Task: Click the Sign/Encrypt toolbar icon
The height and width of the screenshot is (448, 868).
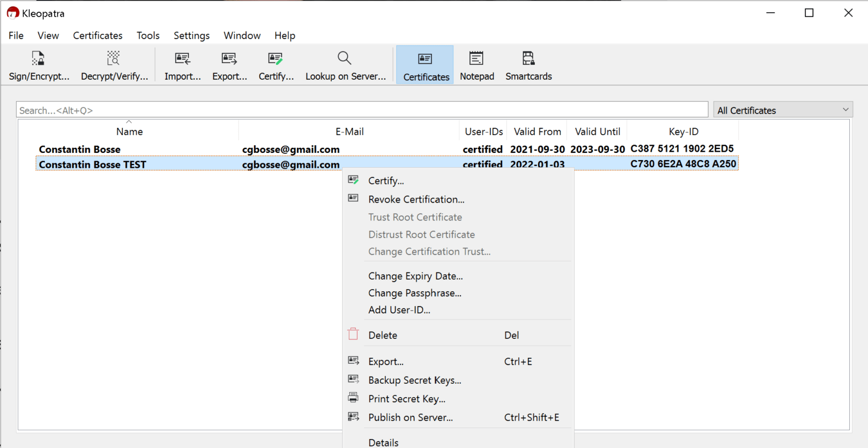Action: pos(38,58)
